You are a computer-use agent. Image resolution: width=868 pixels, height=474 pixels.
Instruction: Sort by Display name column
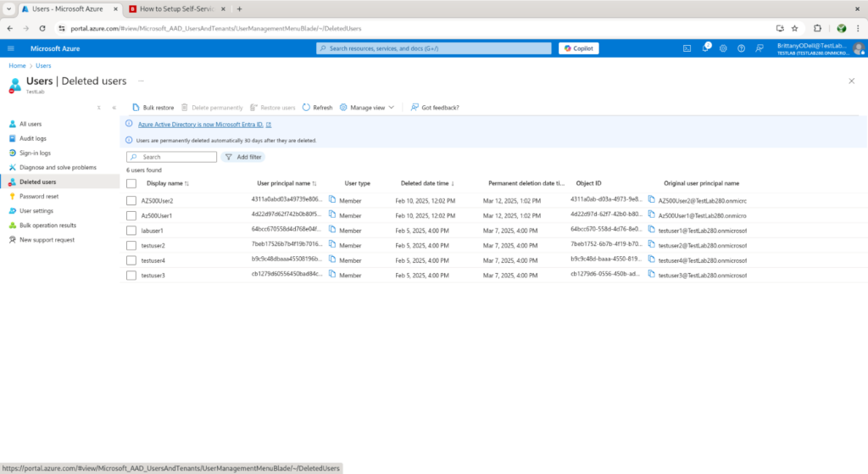(168, 183)
